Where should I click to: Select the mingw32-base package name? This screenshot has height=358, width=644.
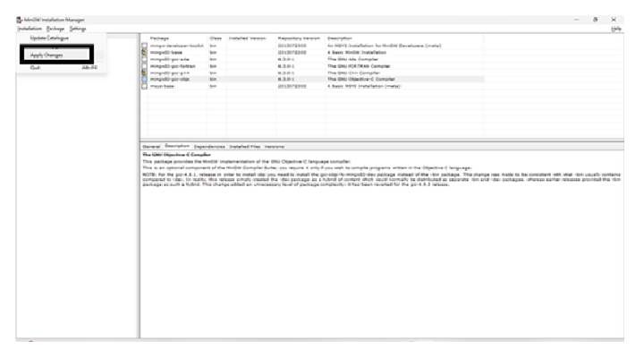click(x=166, y=53)
